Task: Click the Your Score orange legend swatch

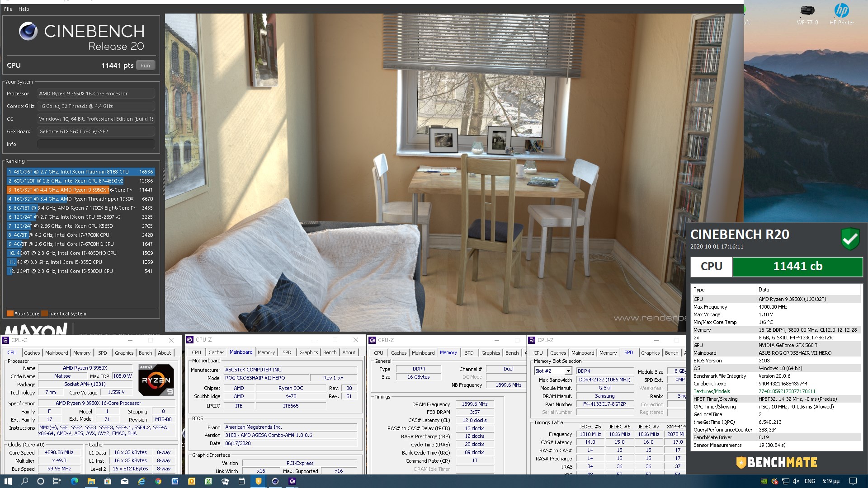Action: coord(10,314)
